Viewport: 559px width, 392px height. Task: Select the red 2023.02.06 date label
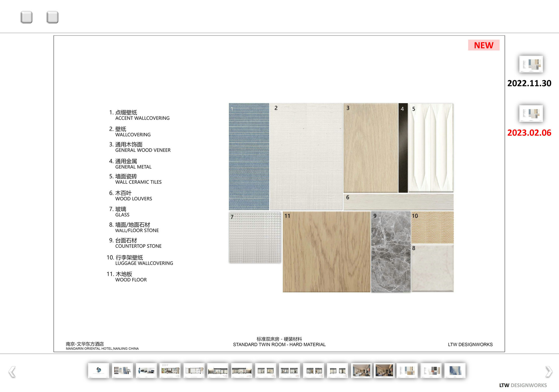pos(529,133)
